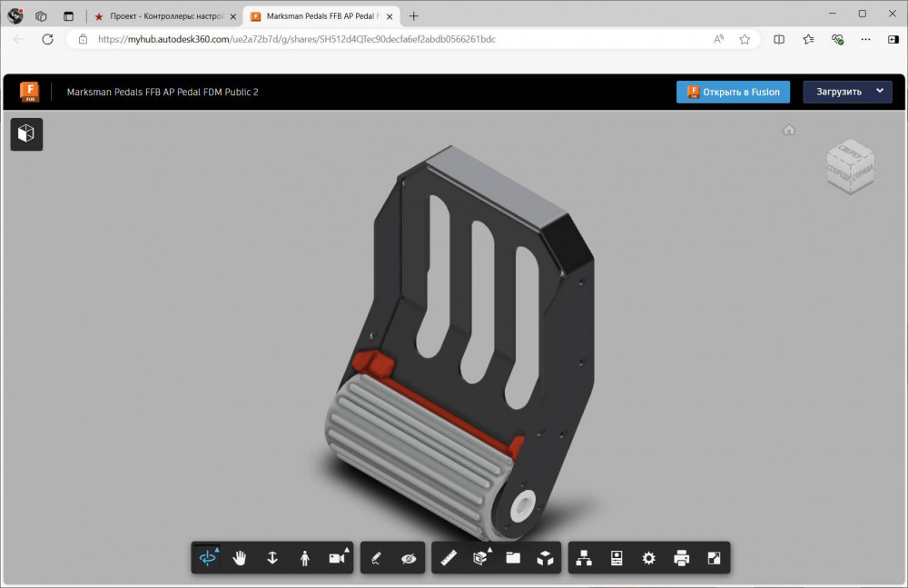Image resolution: width=908 pixels, height=588 pixels.
Task: Select the Measure ruler tool
Action: point(448,558)
